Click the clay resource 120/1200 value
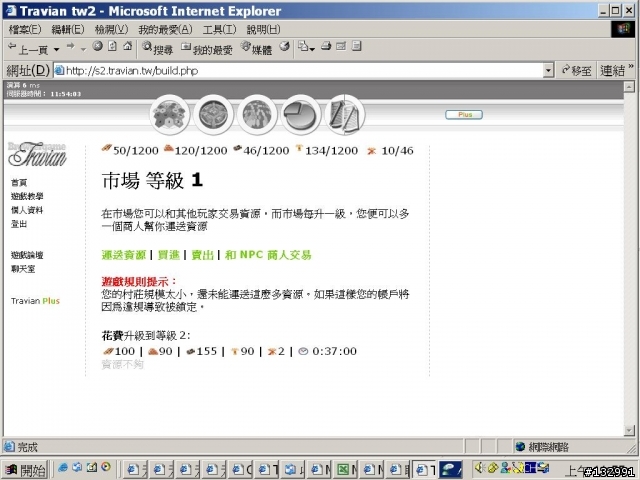640x480 pixels. pyautogui.click(x=201, y=151)
